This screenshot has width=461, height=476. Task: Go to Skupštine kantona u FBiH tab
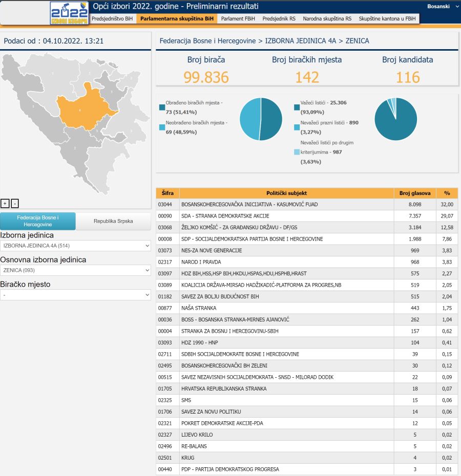point(387,18)
